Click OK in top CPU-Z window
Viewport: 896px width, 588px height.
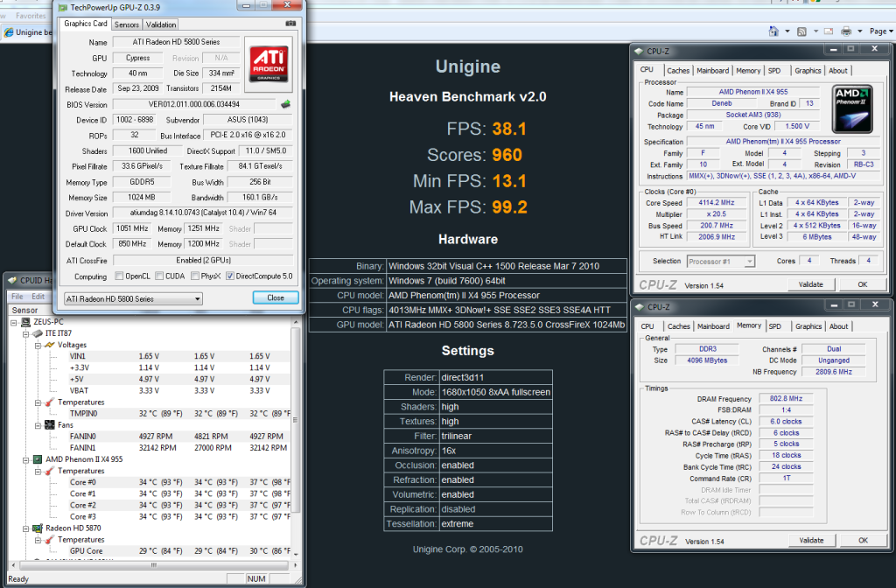click(x=862, y=284)
